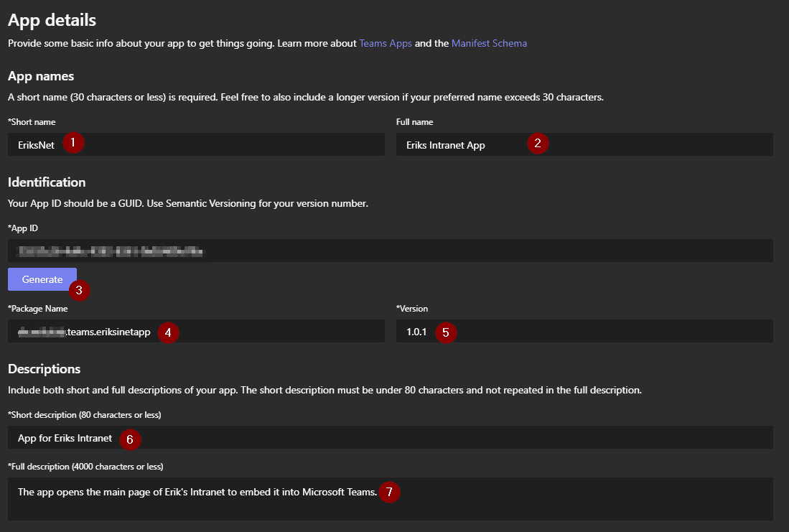Click the App details heading
Image resolution: width=789 pixels, height=532 pixels.
point(52,20)
